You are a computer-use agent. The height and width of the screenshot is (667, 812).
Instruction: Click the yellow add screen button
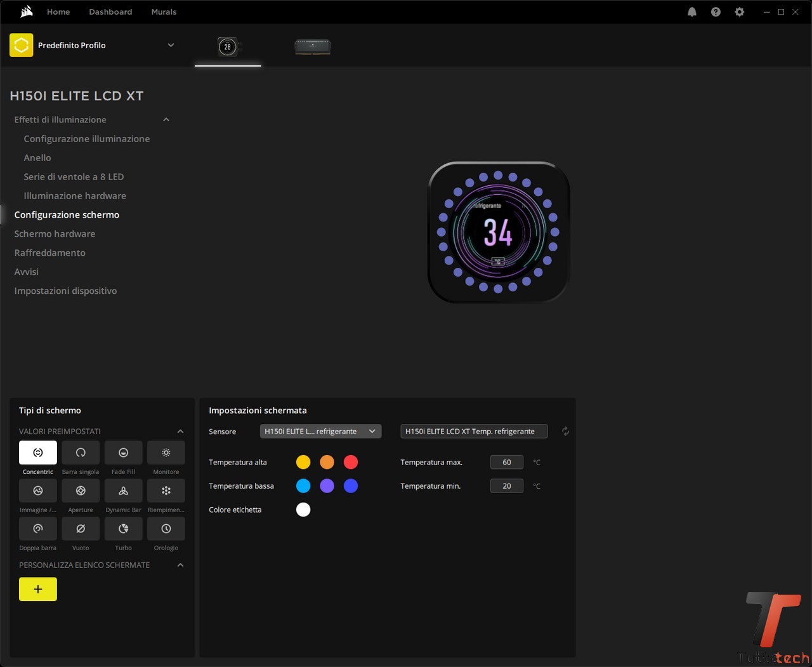coord(38,589)
